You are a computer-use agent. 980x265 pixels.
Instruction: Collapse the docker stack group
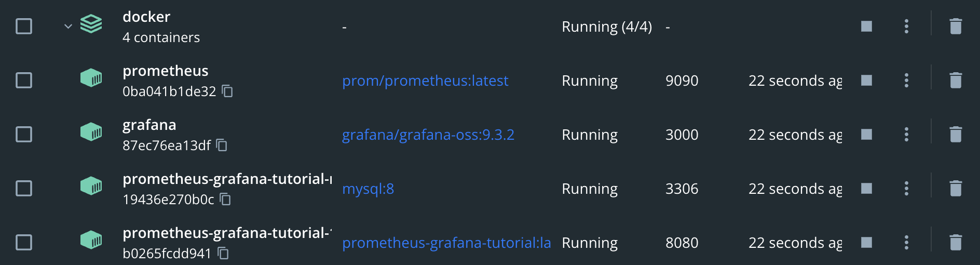(68, 27)
